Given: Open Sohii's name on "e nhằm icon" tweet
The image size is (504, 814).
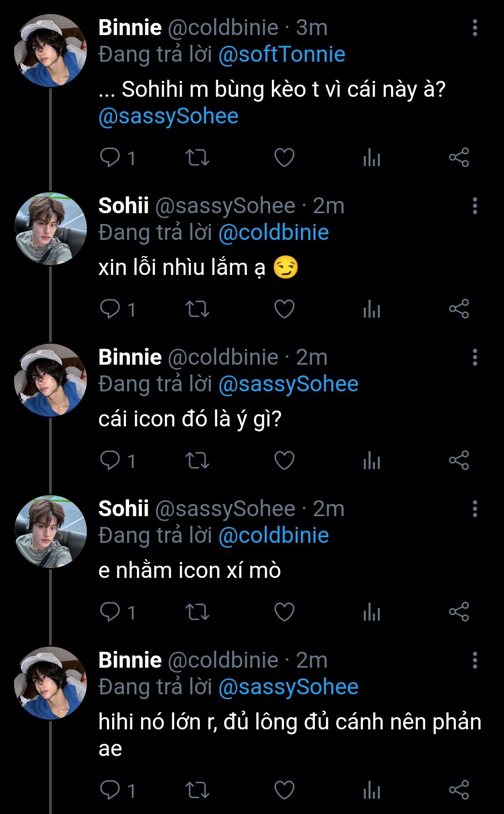Looking at the screenshot, I should click(123, 509).
